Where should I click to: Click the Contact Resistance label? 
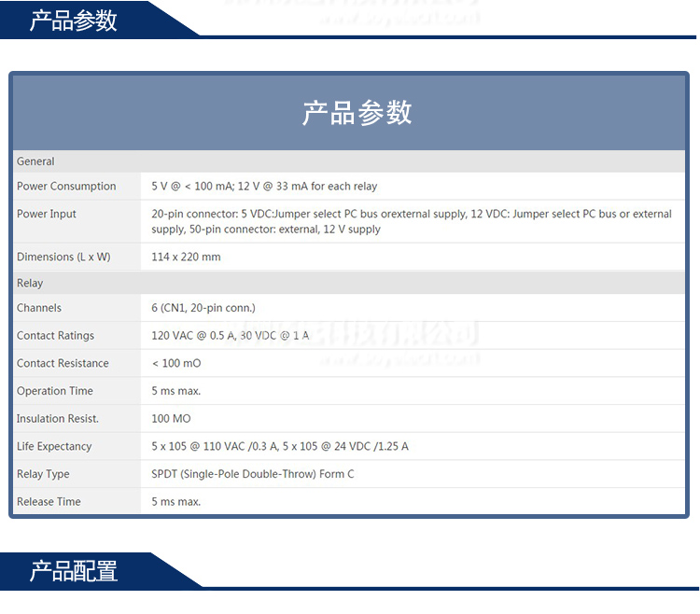click(x=63, y=363)
